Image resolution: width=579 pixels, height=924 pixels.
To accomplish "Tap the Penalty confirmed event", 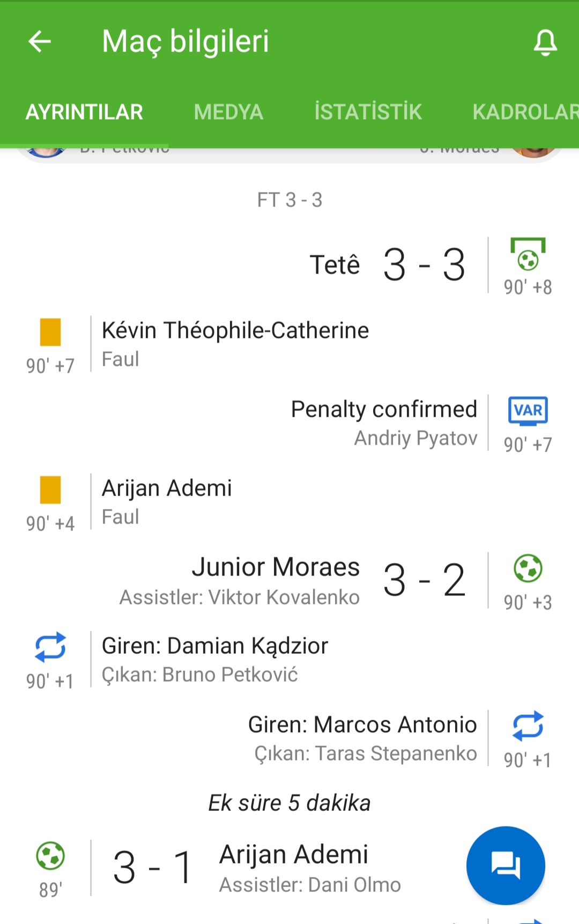I will click(x=384, y=409).
